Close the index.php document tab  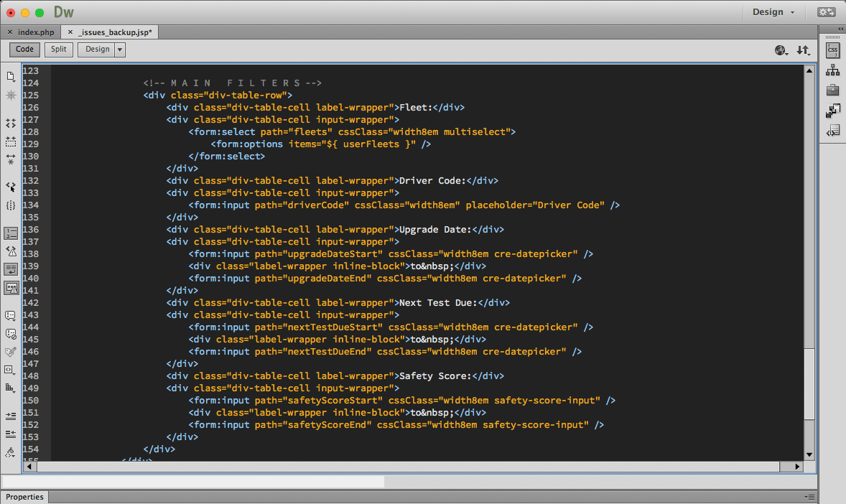tap(10, 32)
